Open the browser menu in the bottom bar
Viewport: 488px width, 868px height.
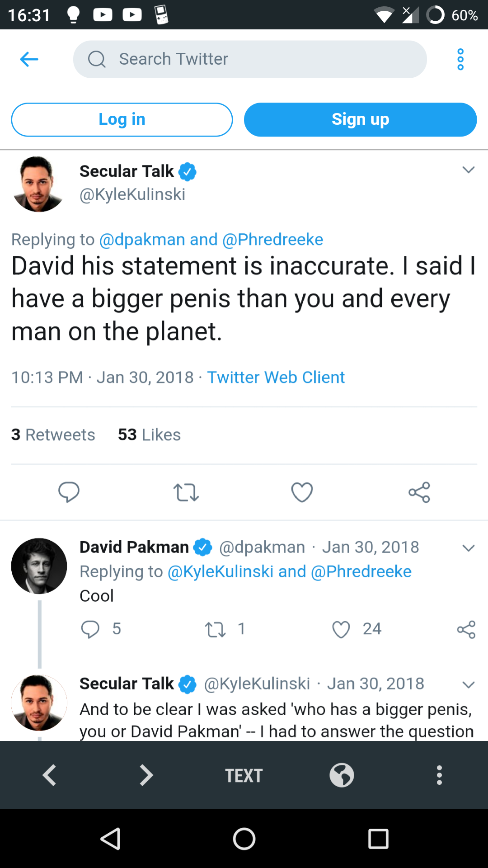(439, 775)
